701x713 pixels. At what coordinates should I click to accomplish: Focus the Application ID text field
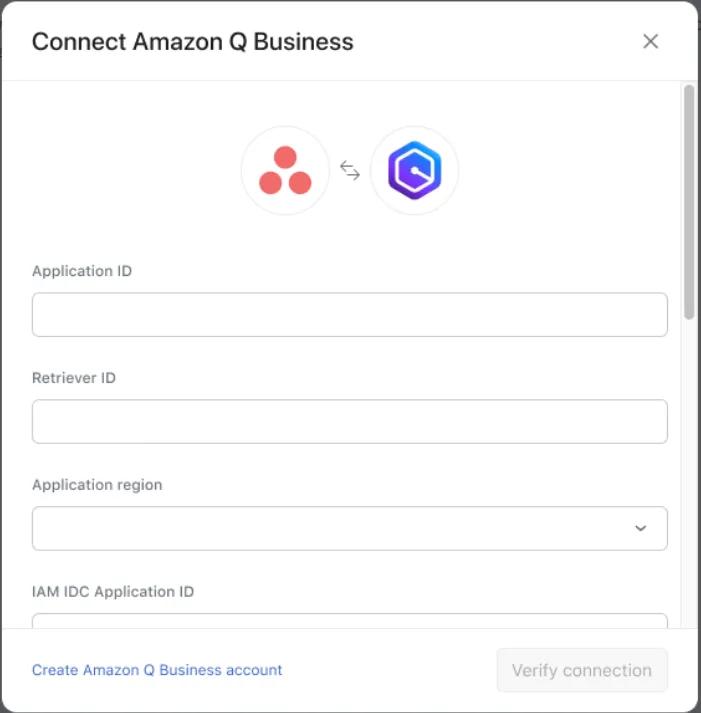point(349,315)
